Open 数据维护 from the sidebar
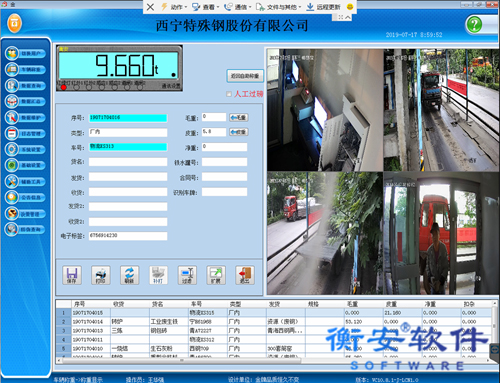 (25, 117)
